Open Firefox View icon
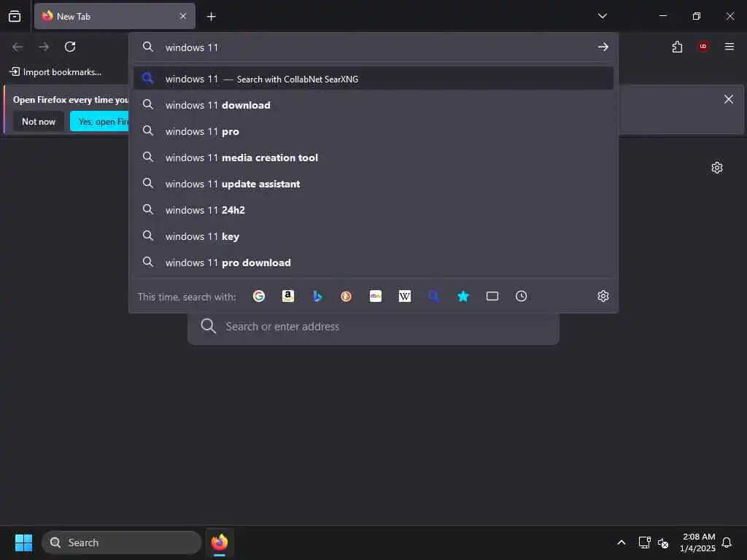Image resolution: width=747 pixels, height=560 pixels. [15, 16]
